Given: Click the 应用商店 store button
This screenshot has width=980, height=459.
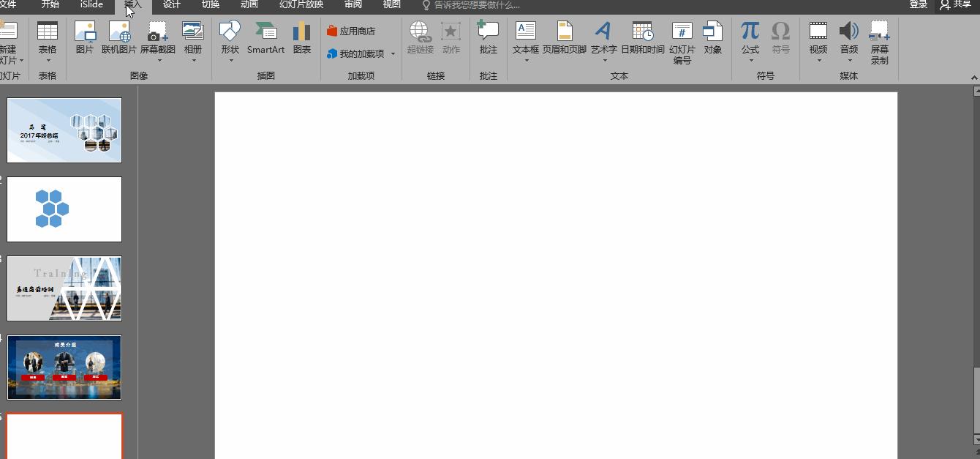Looking at the screenshot, I should 351,31.
